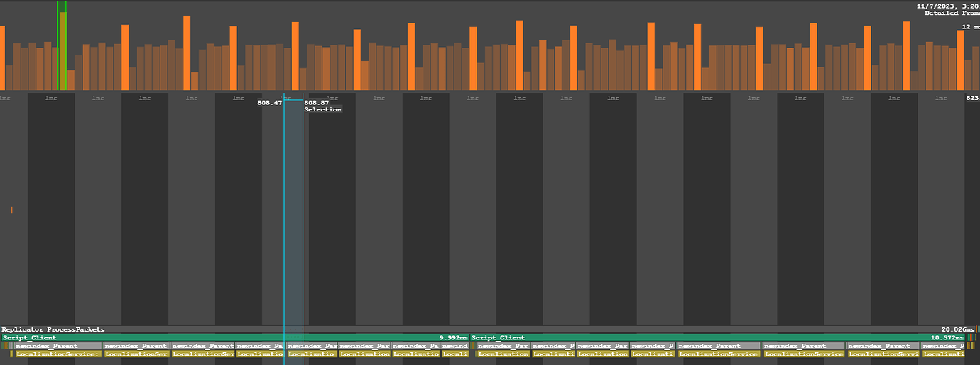The width and height of the screenshot is (980, 365).
Task: Select the first orange frame bar at far left
Action: pos(2,58)
